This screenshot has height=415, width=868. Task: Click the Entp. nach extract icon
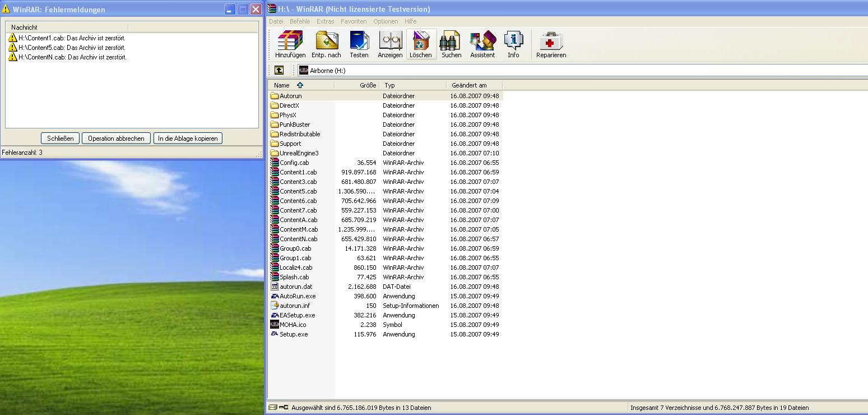pyautogui.click(x=326, y=44)
